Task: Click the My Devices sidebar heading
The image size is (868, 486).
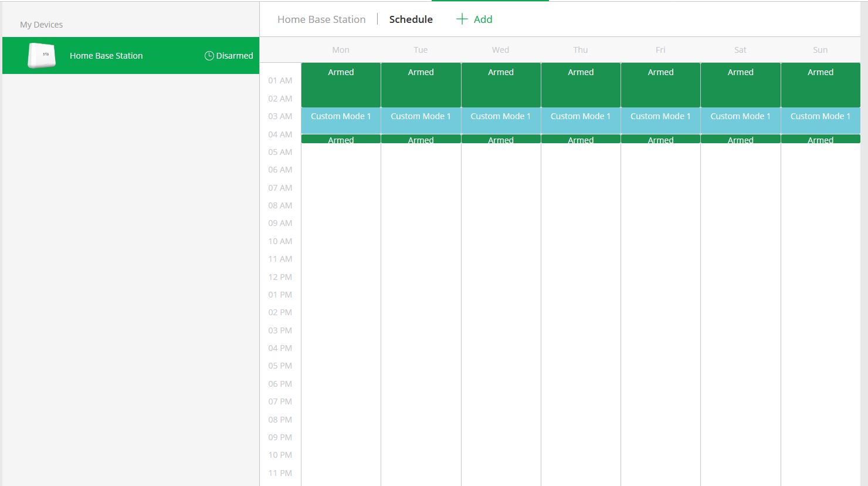Action: click(40, 24)
